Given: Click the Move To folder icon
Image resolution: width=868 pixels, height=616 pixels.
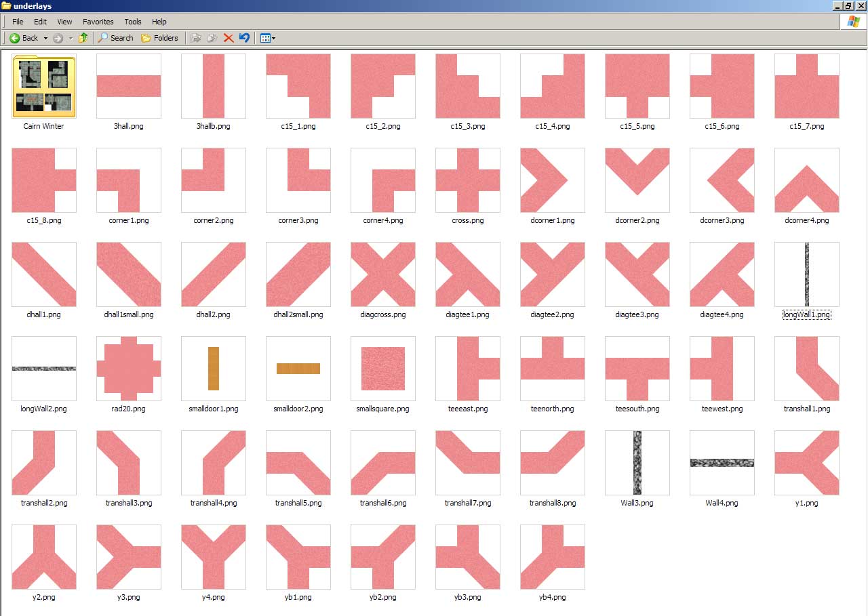Looking at the screenshot, I should point(196,38).
